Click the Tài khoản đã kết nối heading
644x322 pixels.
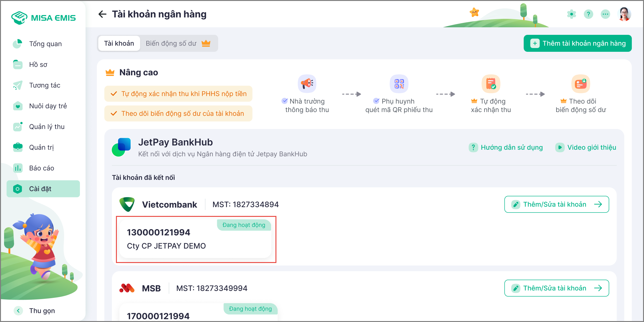pos(144,177)
